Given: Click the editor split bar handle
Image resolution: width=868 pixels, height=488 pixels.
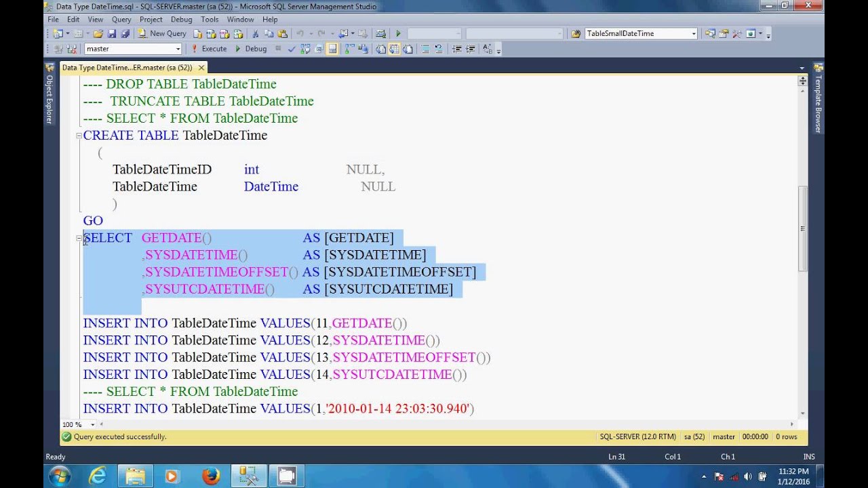Looking at the screenshot, I should click(x=802, y=81).
